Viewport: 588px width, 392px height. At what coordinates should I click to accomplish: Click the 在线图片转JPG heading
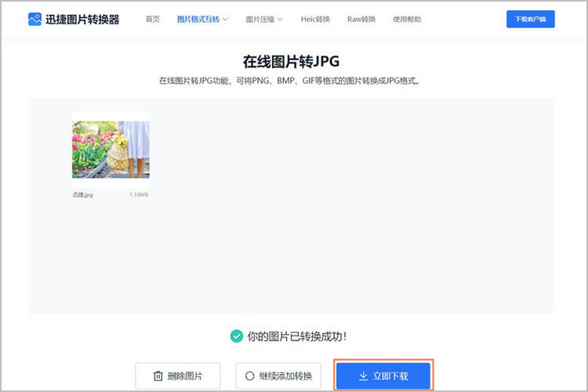click(291, 61)
